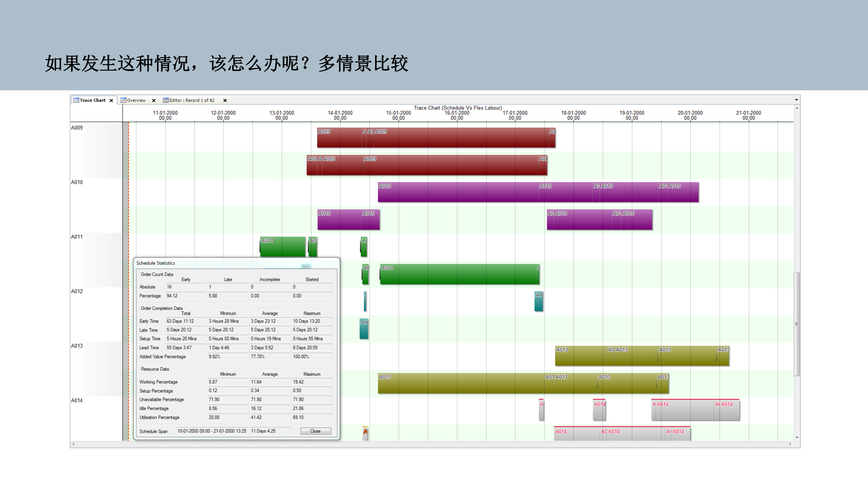
Task: Select the A011 resource row label
Action: [77, 237]
